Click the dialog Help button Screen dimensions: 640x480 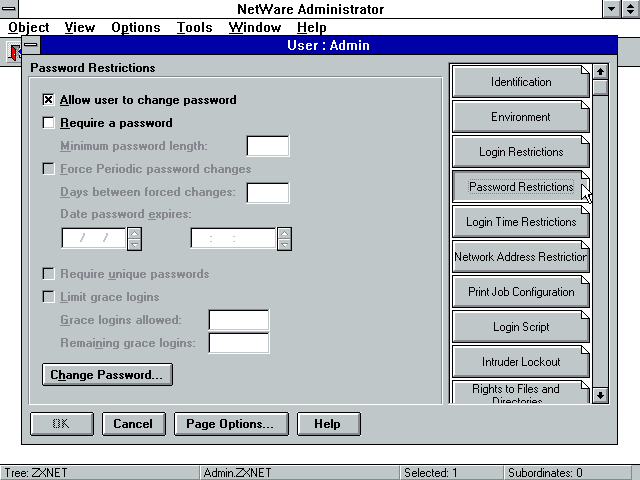pyautogui.click(x=329, y=424)
